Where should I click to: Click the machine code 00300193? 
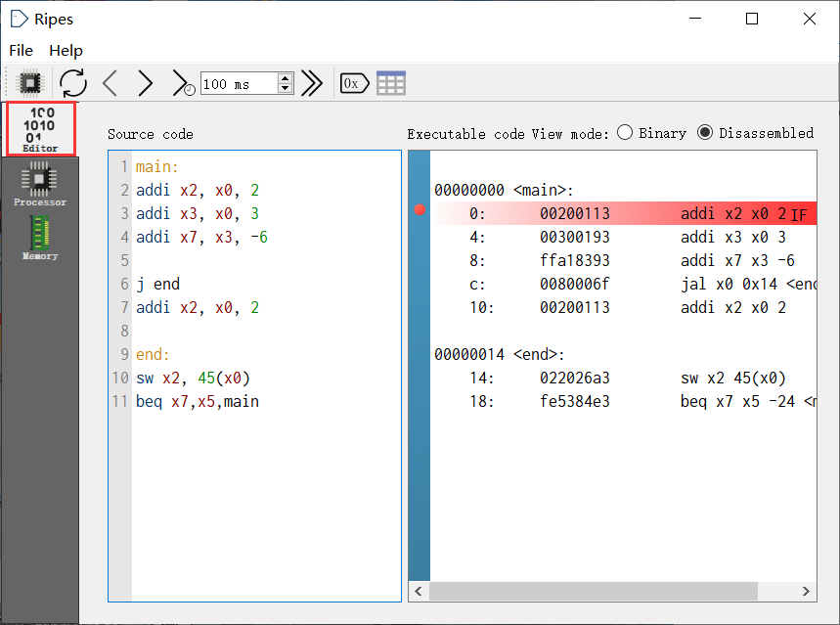(x=575, y=237)
